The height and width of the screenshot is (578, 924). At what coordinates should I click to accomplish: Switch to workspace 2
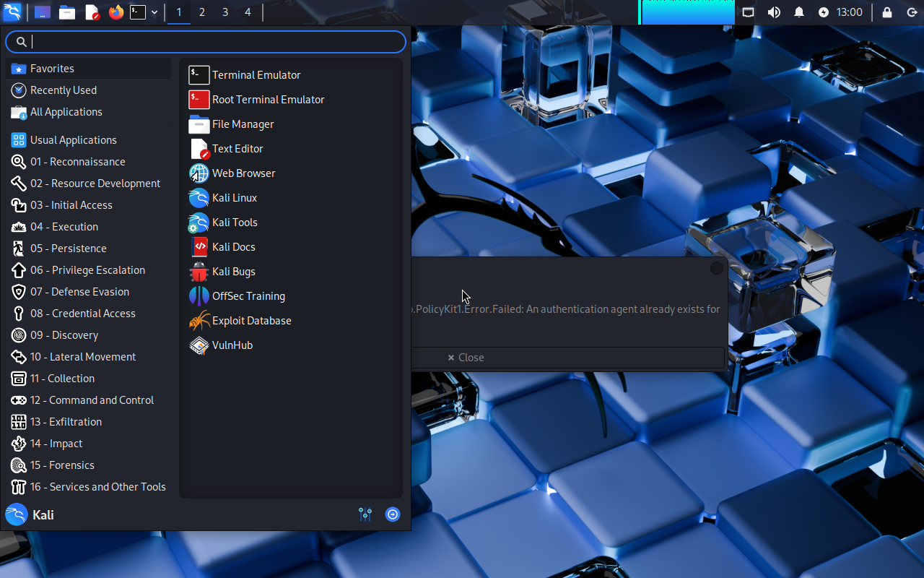pos(202,12)
